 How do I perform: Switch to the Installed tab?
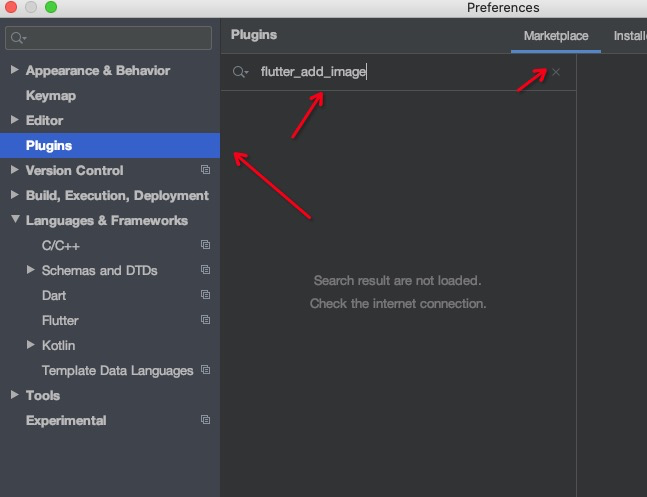[x=630, y=36]
